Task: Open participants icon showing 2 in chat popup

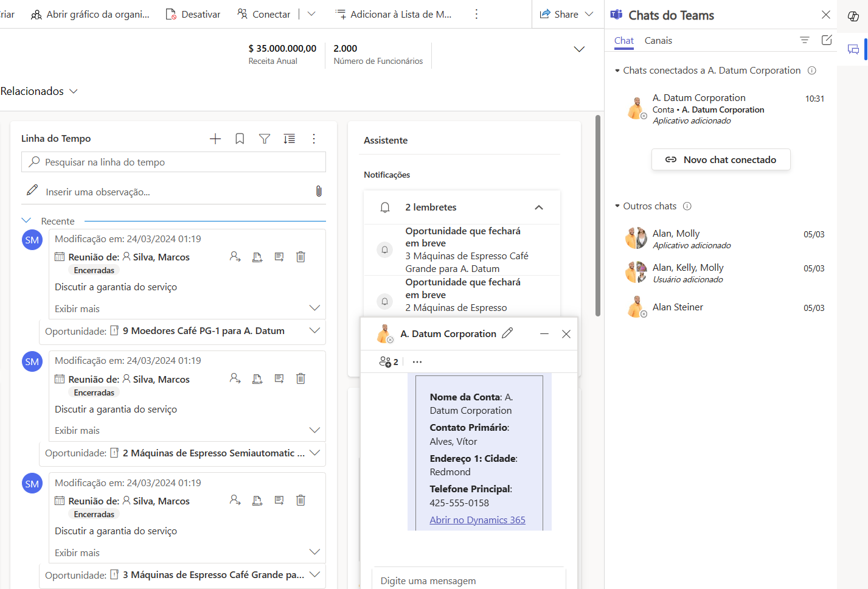Action: click(x=389, y=361)
